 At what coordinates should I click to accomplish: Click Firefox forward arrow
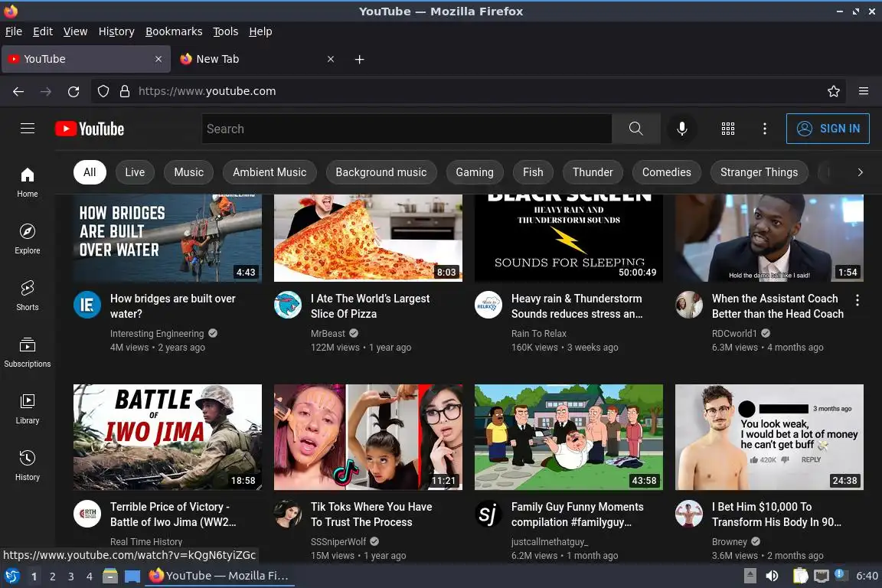tap(46, 91)
